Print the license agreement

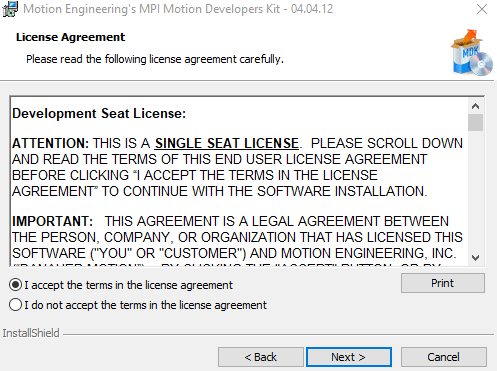[x=443, y=283]
